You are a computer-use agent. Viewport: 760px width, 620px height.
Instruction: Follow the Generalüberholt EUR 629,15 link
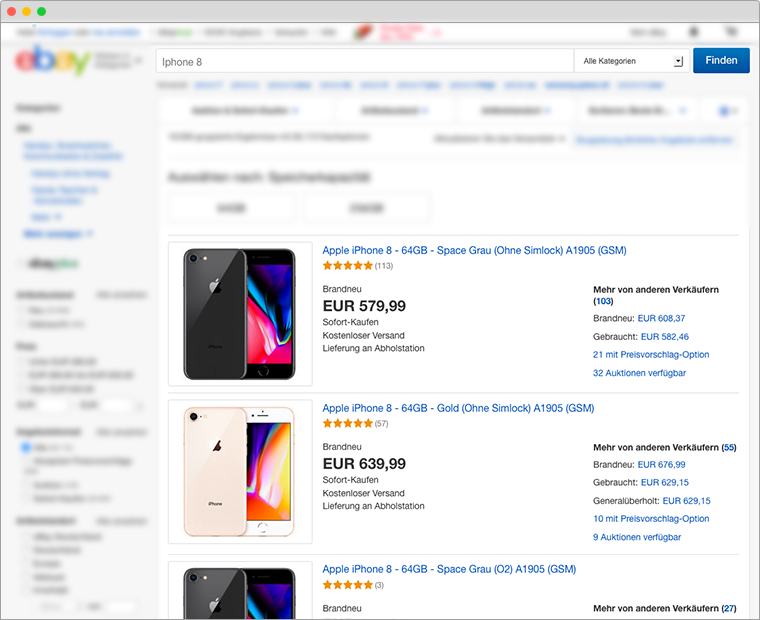686,500
